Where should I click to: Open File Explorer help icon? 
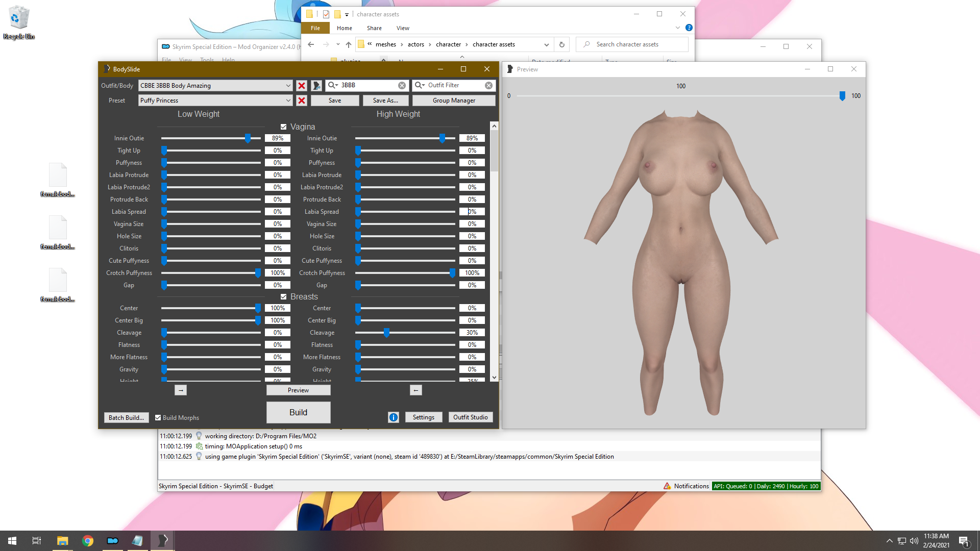click(689, 28)
